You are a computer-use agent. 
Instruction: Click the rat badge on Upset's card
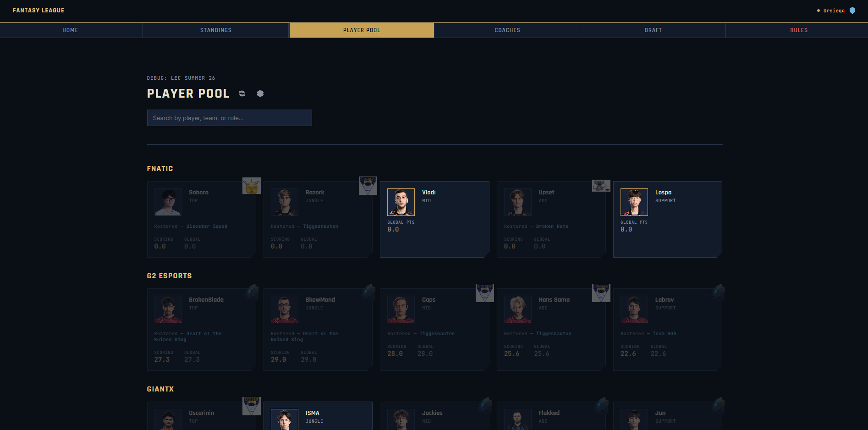pos(601,185)
